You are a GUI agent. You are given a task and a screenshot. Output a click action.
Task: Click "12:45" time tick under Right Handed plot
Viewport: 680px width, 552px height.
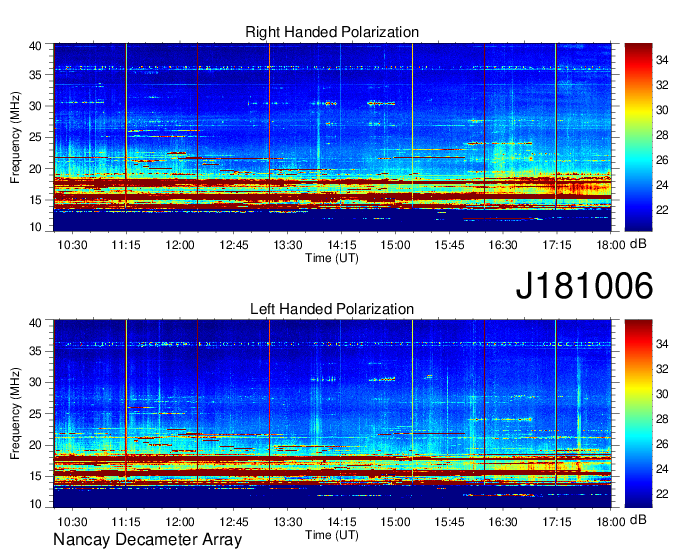coord(234,245)
